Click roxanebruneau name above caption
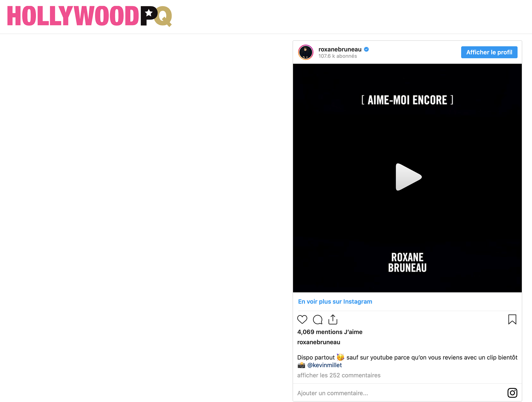Viewport: 532px width, 402px height. tap(319, 342)
